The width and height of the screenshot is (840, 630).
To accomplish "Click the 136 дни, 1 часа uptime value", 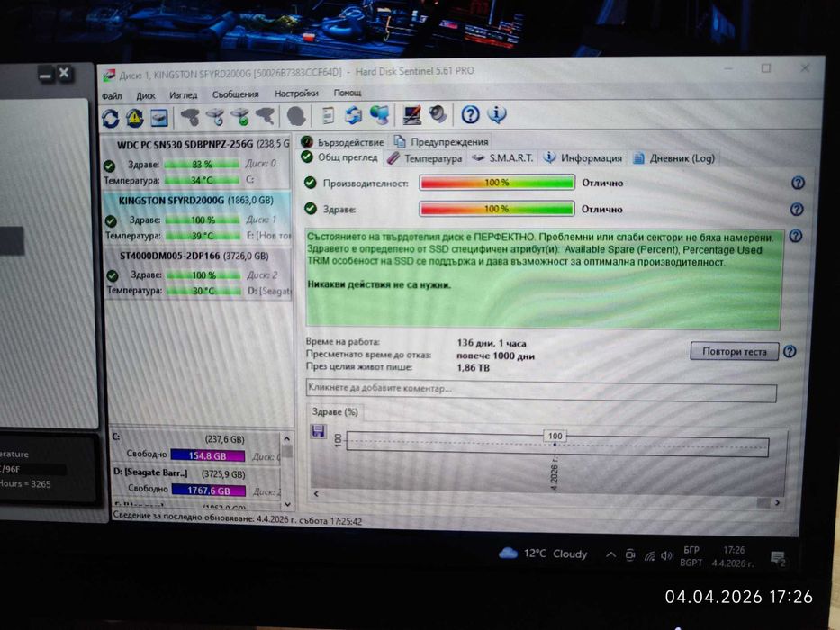I will [492, 343].
